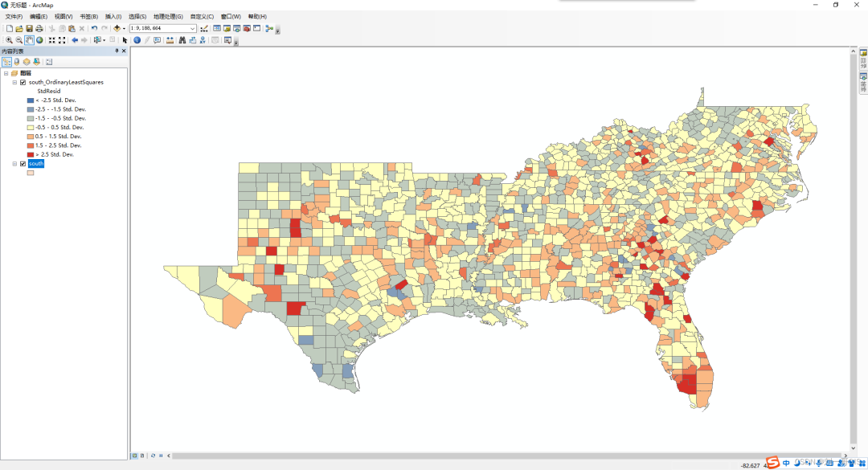
Task: Click the horizontal scrollbar left arrow
Action: pos(169,456)
